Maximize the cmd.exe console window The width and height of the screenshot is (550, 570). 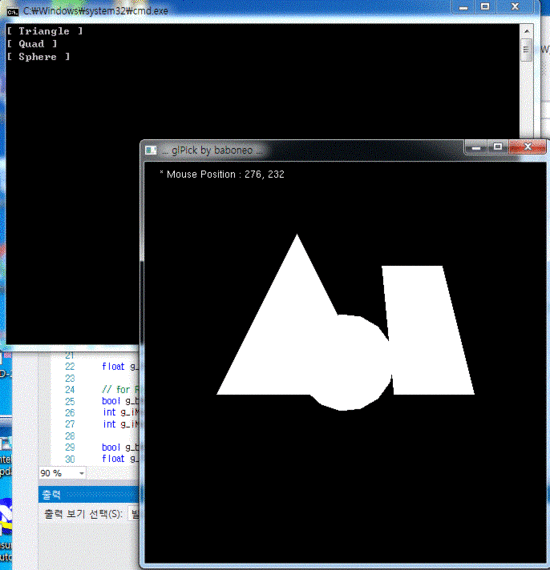click(485, 7)
